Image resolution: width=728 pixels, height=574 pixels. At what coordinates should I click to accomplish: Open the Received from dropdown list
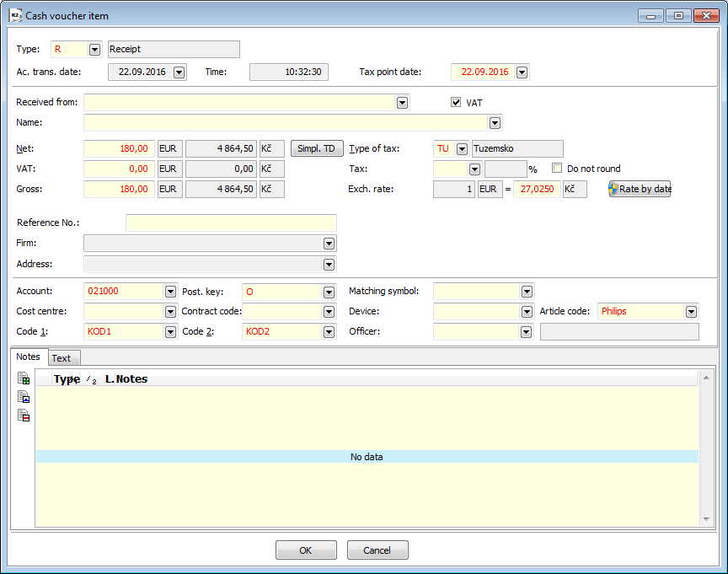[403, 103]
